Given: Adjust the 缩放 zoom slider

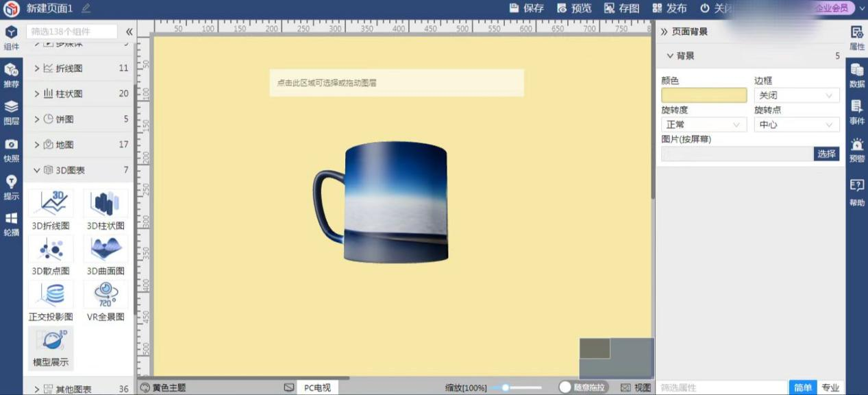Looking at the screenshot, I should pyautogui.click(x=516, y=387).
